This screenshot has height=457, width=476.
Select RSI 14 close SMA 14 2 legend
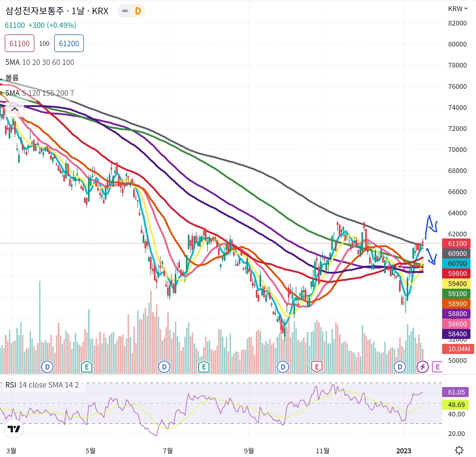(x=42, y=385)
